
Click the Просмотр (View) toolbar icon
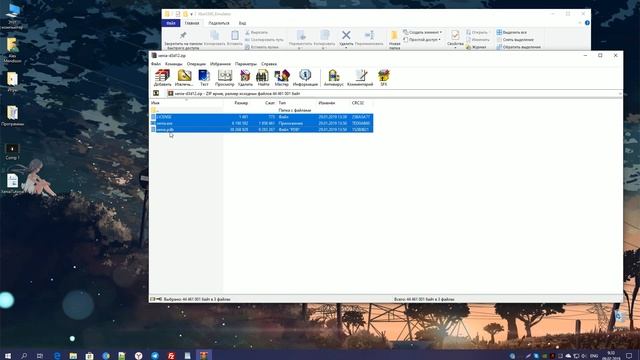tap(224, 77)
